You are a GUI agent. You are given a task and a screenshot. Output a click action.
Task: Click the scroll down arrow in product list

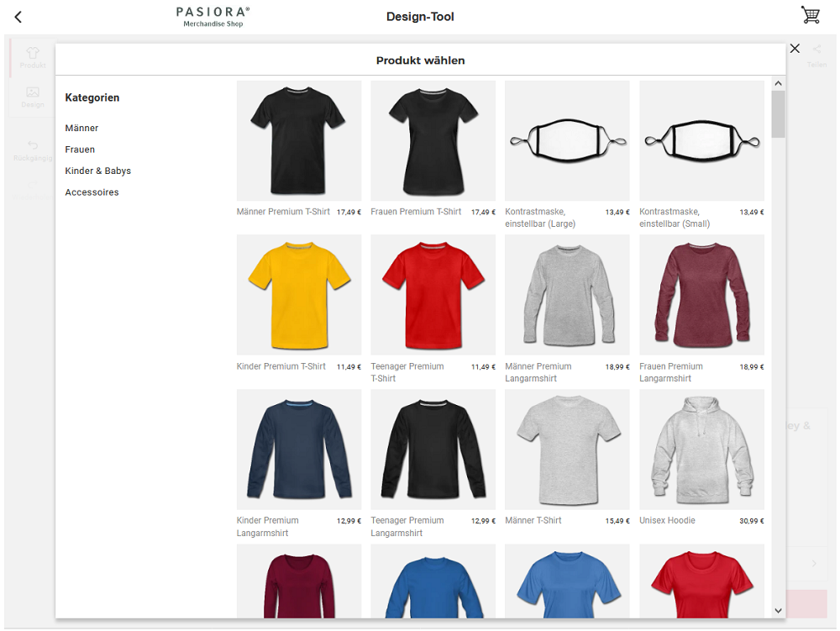click(x=779, y=611)
